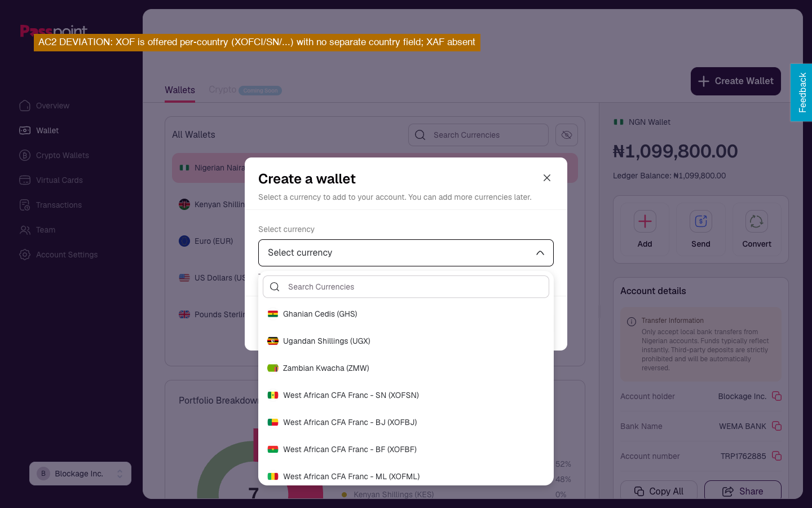Close the Create a wallet dialog
Screen dimensions: 812x508
coord(547,178)
